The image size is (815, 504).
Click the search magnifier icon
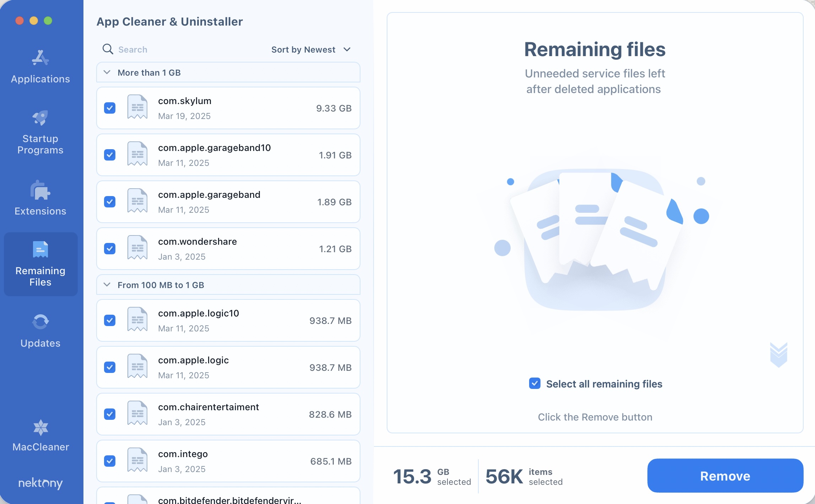coord(107,49)
